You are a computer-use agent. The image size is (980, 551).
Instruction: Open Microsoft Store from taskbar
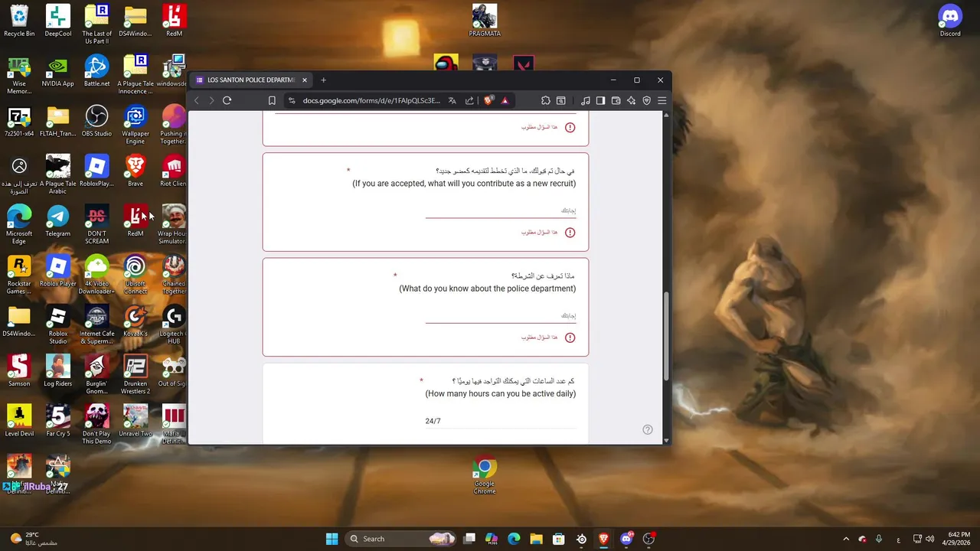click(559, 539)
